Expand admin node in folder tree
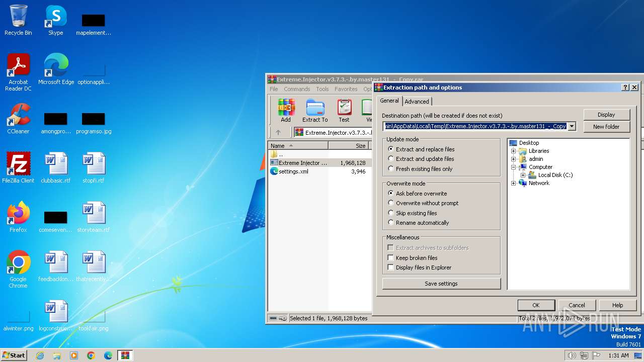644x362 pixels. [514, 159]
